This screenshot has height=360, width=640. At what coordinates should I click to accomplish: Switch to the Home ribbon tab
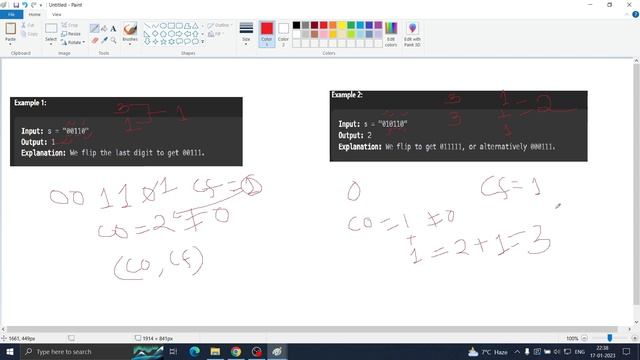[35, 14]
